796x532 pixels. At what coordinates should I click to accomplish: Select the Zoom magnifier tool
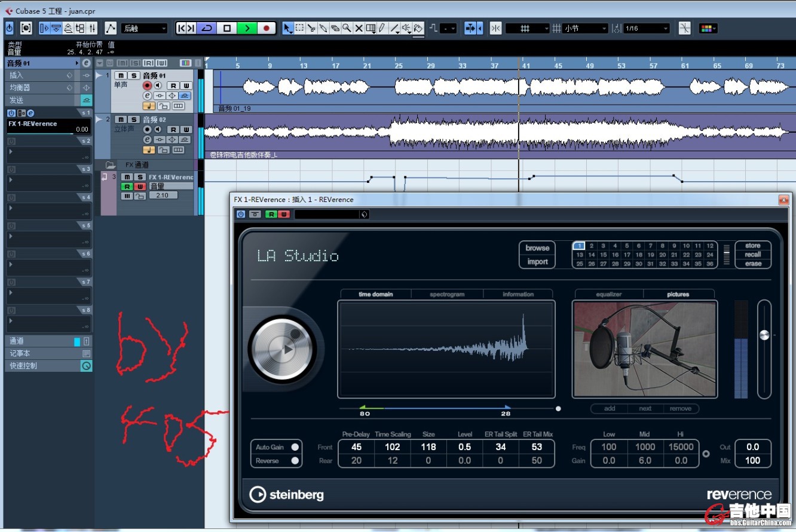pos(347,28)
